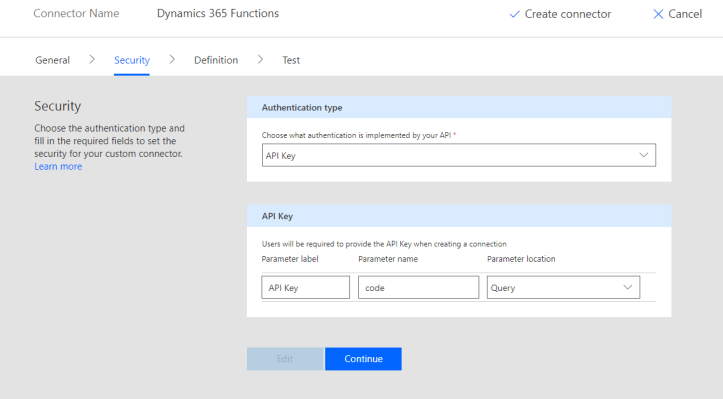Click the Cancel text
The height and width of the screenshot is (399, 723).
[x=685, y=14]
